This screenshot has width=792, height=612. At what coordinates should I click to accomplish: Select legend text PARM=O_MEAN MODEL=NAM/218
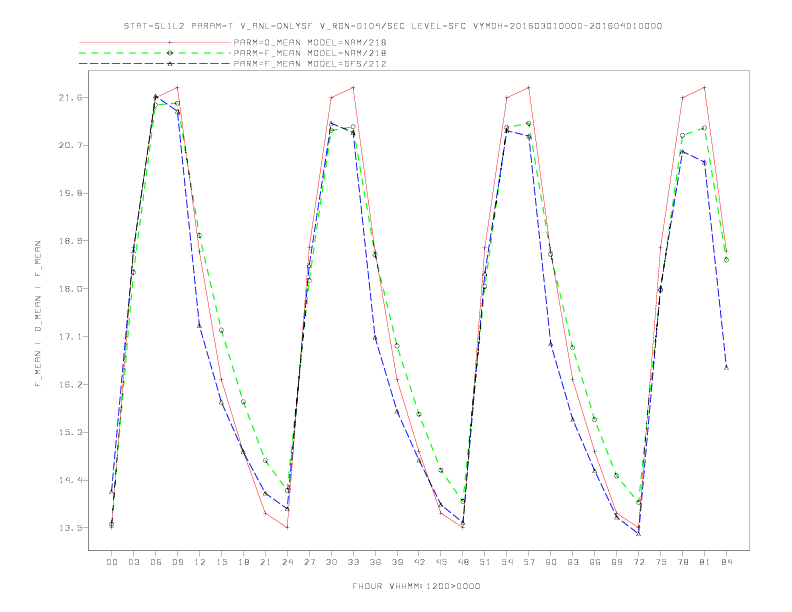click(x=310, y=42)
